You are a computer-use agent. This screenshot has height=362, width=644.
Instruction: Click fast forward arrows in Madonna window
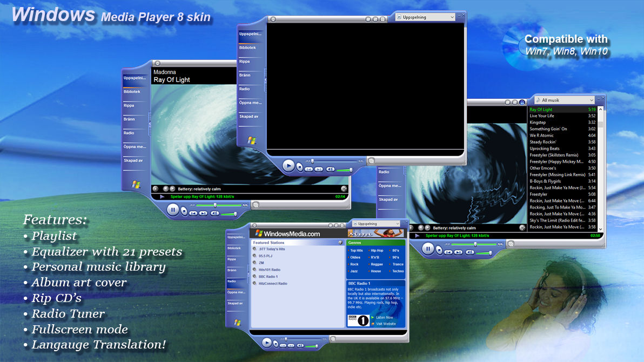coord(245,205)
